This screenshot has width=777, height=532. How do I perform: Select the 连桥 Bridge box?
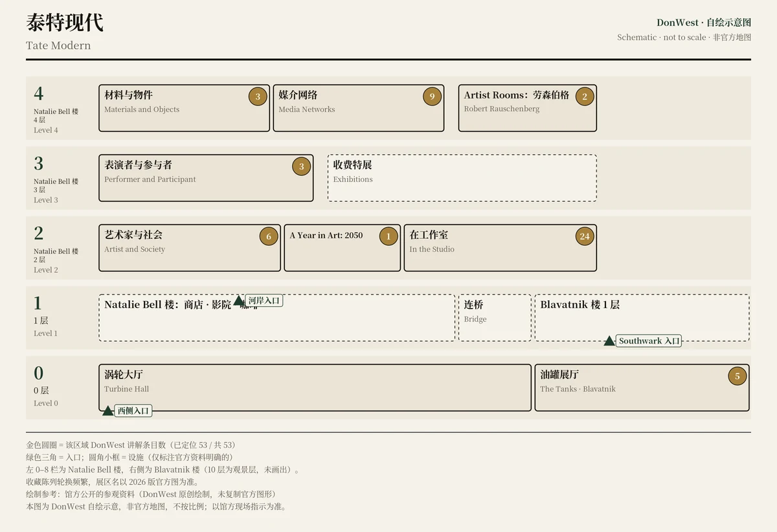(x=495, y=318)
